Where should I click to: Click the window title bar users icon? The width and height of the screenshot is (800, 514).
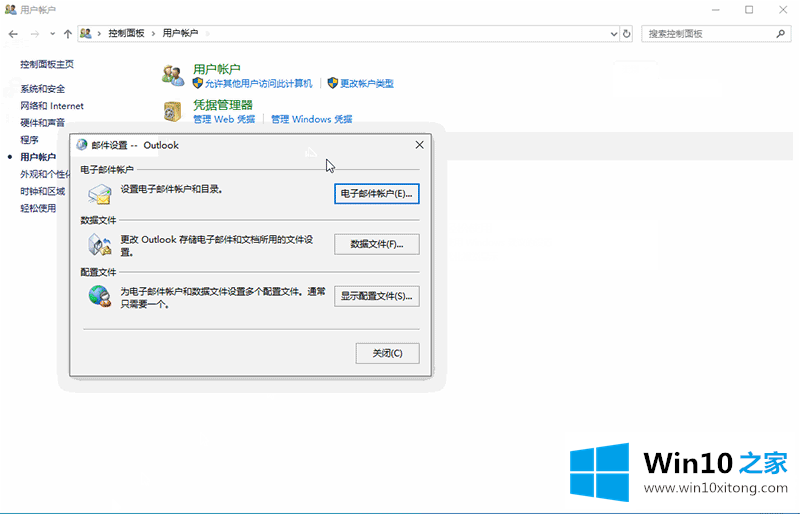[x=10, y=9]
